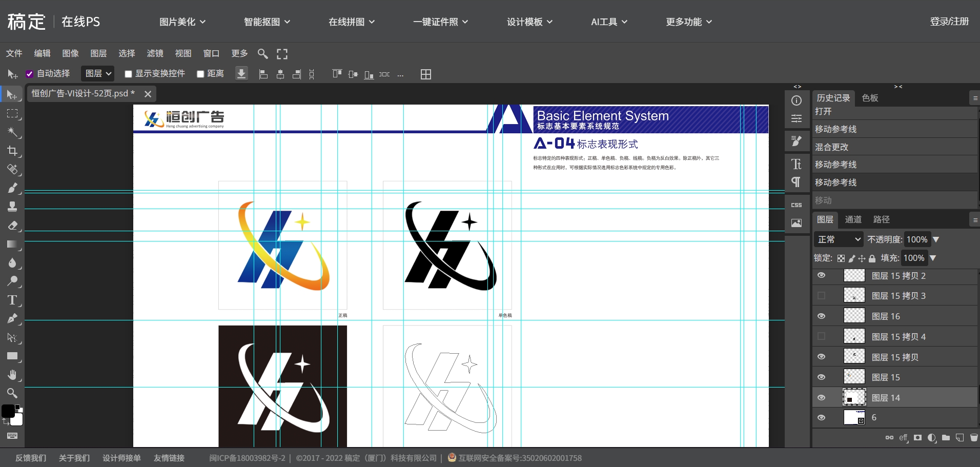980x467 pixels.
Task: Open the 滤镜 menu
Action: pyautogui.click(x=155, y=53)
